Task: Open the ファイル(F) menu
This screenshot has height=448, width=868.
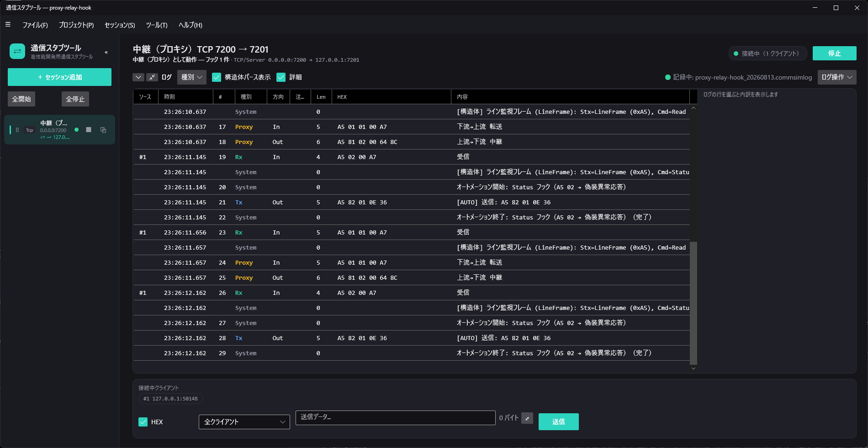Action: point(35,25)
